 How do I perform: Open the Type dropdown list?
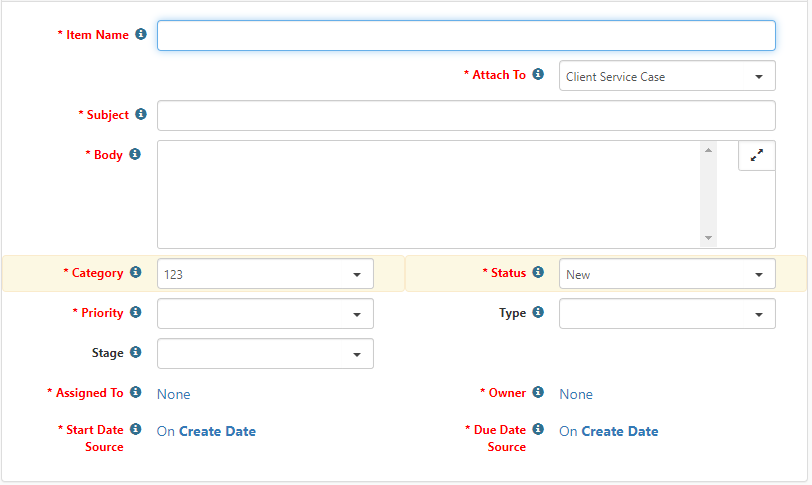pos(666,314)
